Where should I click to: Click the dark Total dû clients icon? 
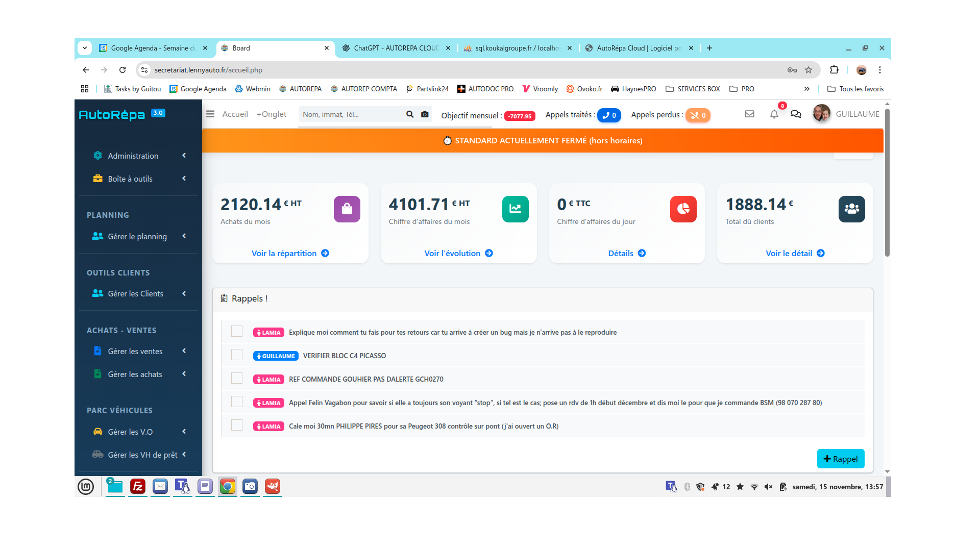tap(851, 209)
